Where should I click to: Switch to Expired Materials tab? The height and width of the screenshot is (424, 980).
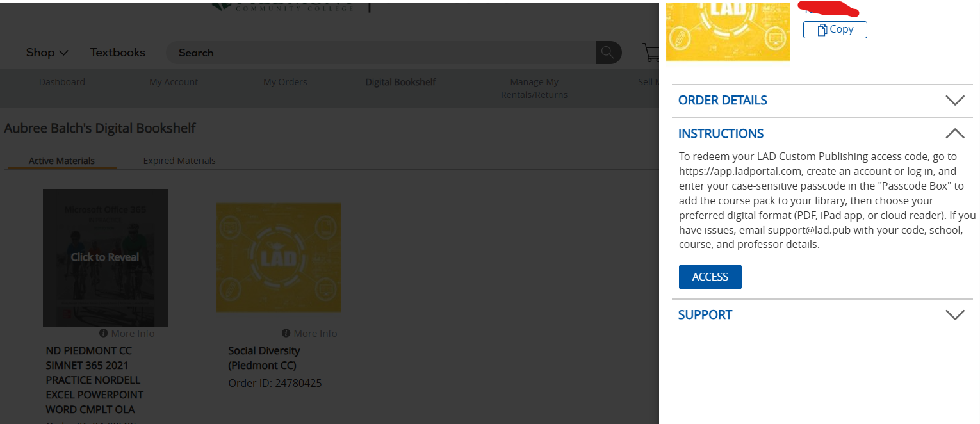point(179,161)
